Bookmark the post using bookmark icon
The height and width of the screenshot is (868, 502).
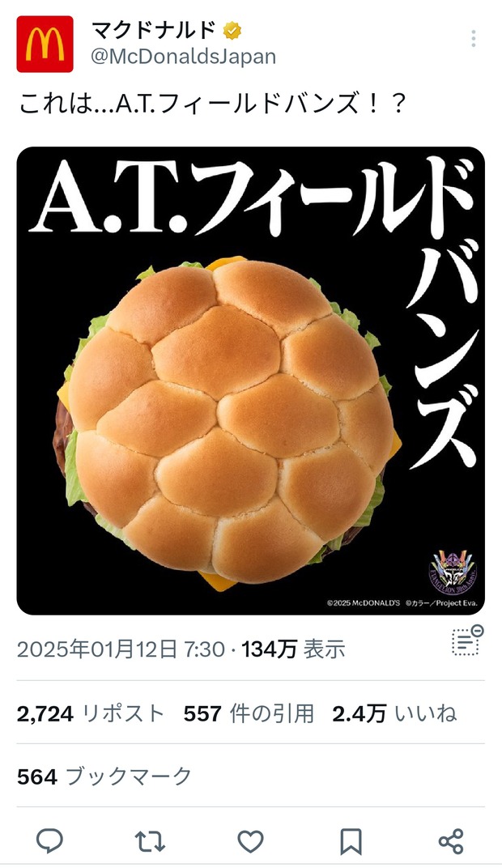coord(351,841)
